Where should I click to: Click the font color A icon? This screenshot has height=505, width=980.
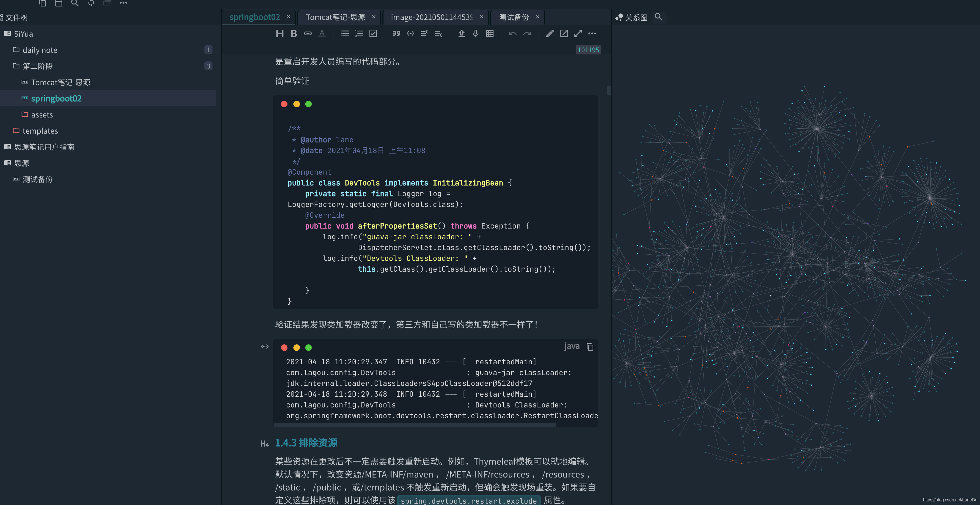pos(322,33)
